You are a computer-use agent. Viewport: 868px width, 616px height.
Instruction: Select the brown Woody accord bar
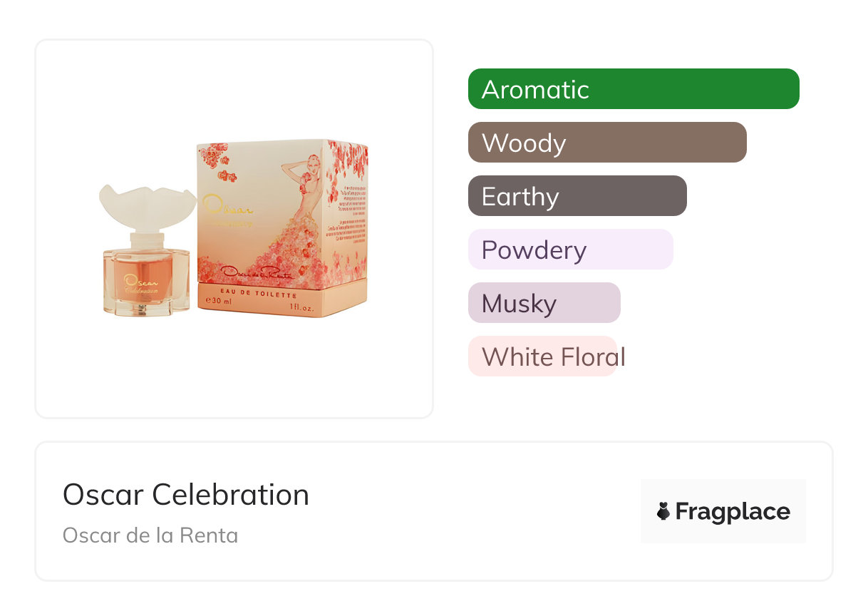(606, 143)
